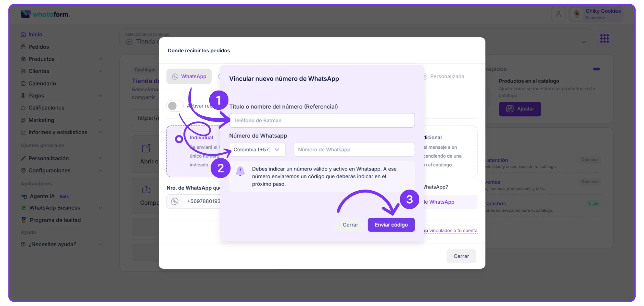Open the user profile icon
The width and height of the screenshot is (644, 306).
(558, 14)
